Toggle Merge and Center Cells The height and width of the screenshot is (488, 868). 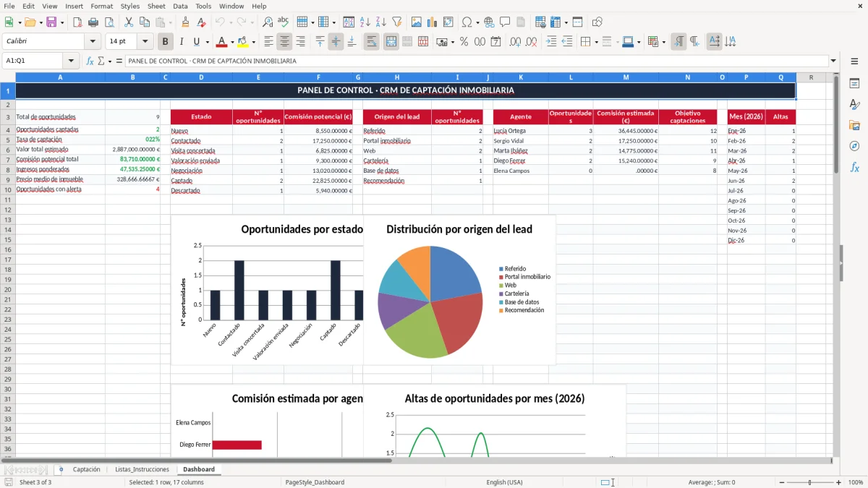391,42
